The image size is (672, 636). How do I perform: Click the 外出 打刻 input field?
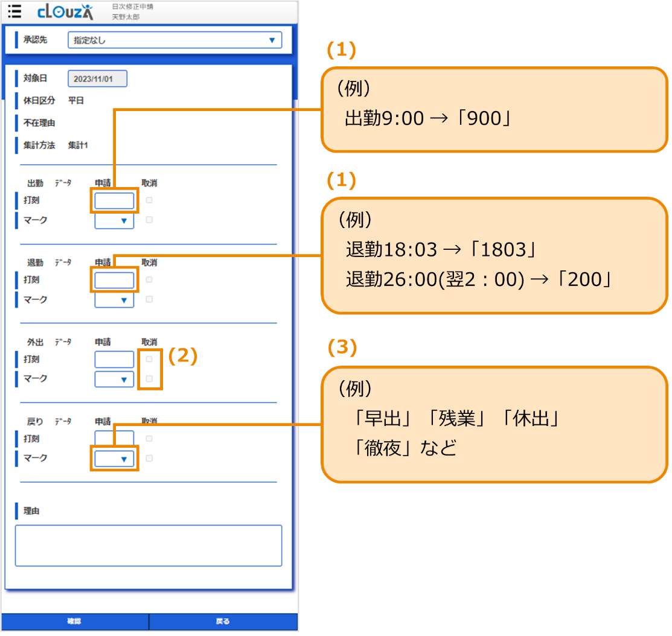pos(114,360)
